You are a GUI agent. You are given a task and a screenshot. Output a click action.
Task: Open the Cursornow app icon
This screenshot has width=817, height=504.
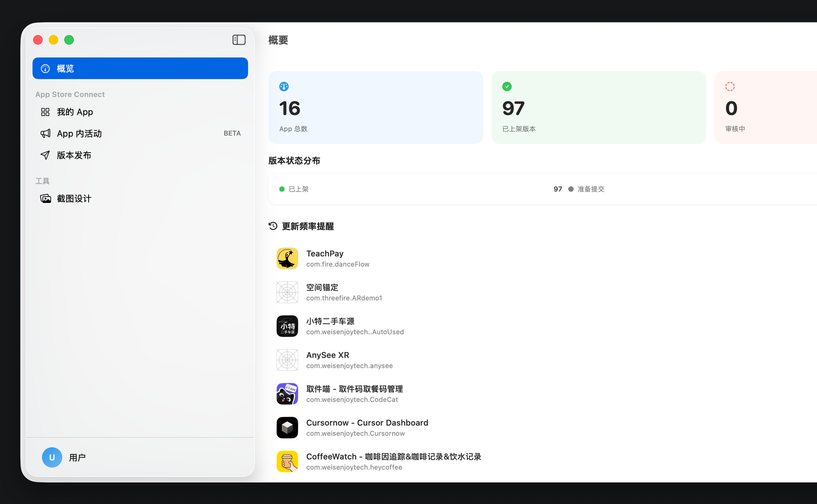pos(287,428)
